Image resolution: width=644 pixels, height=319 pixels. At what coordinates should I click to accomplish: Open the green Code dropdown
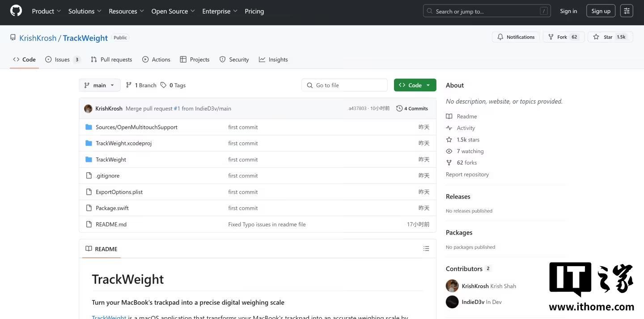point(415,85)
